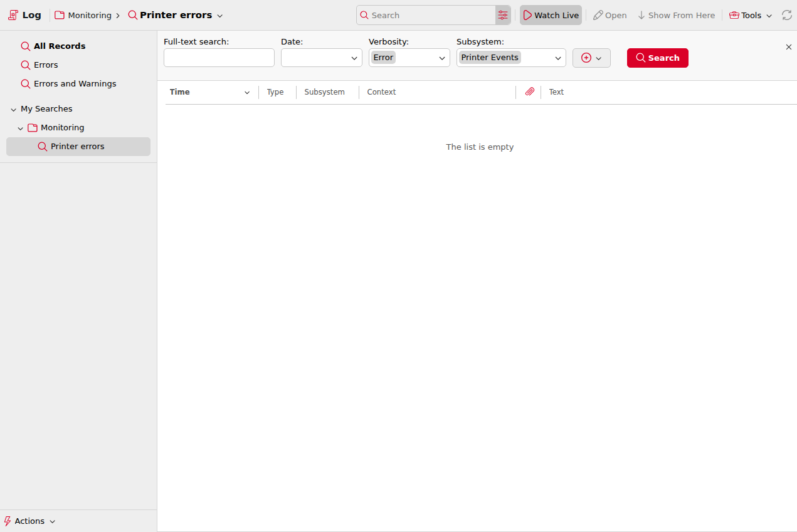This screenshot has height=532, width=797.
Task: Click the refresh icon
Action: click(x=787, y=15)
